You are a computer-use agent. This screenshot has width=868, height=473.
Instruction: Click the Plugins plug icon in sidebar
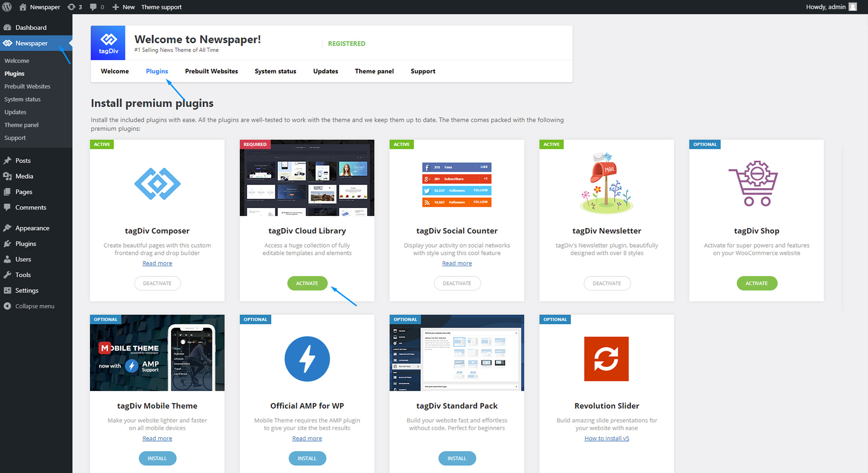point(7,244)
